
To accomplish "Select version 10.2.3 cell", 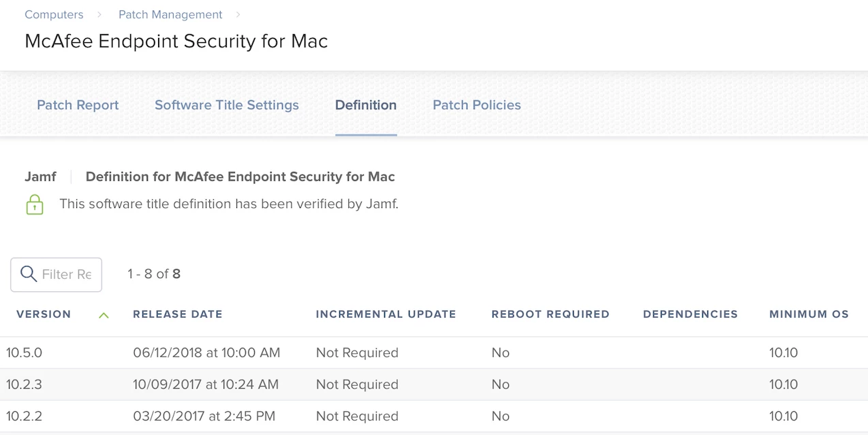I will [x=25, y=385].
